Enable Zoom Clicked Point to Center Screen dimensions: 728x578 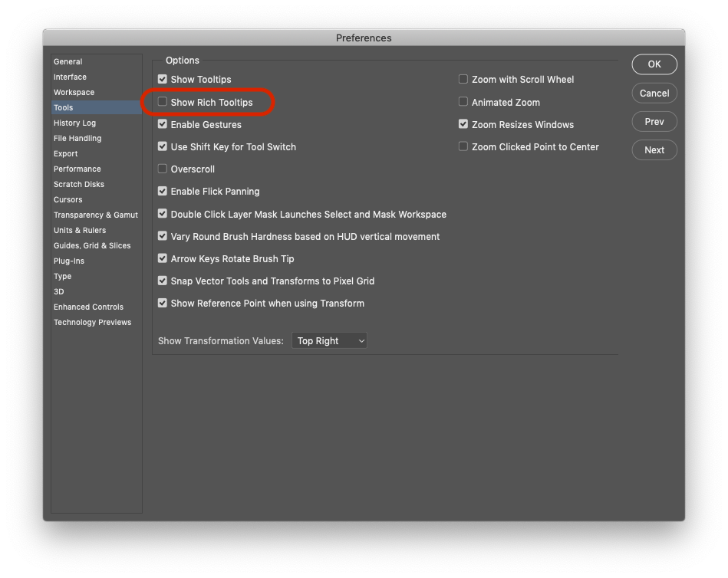coord(463,146)
